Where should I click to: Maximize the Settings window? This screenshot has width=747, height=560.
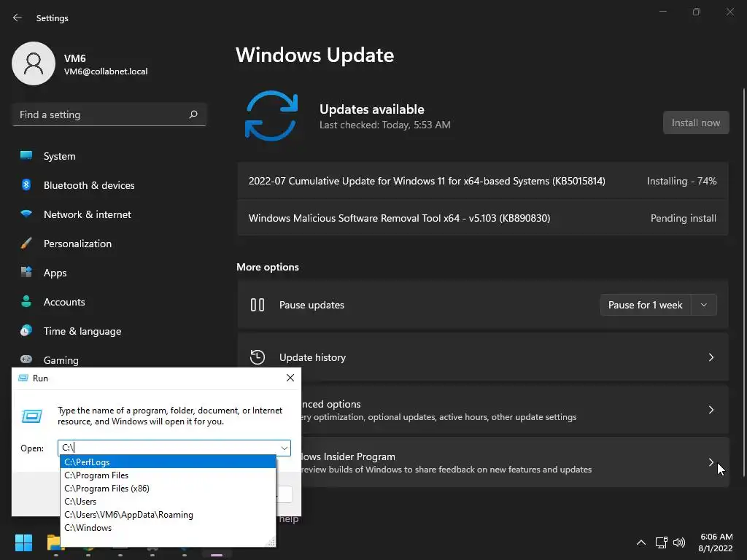(x=697, y=12)
